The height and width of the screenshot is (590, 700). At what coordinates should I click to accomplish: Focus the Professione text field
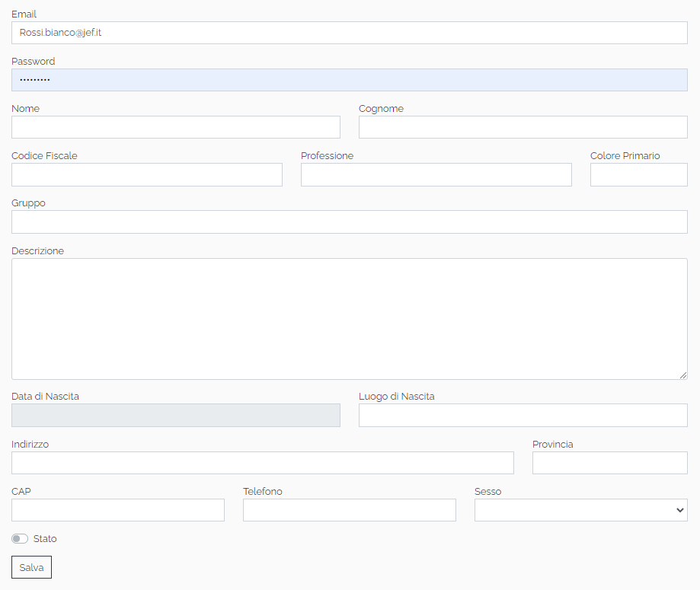click(x=436, y=174)
